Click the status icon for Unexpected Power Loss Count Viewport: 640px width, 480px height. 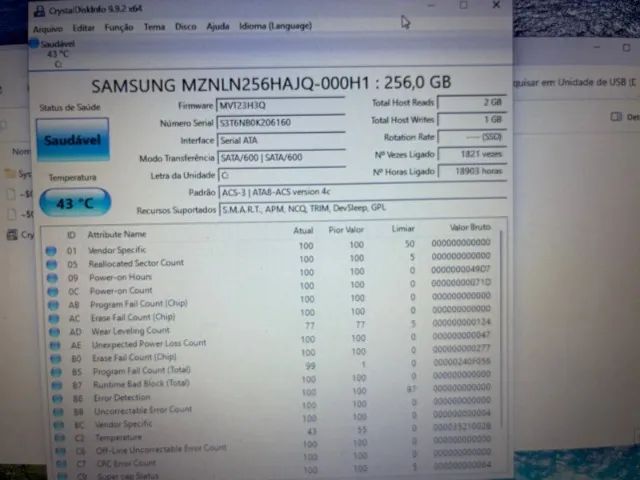pyautogui.click(x=55, y=345)
